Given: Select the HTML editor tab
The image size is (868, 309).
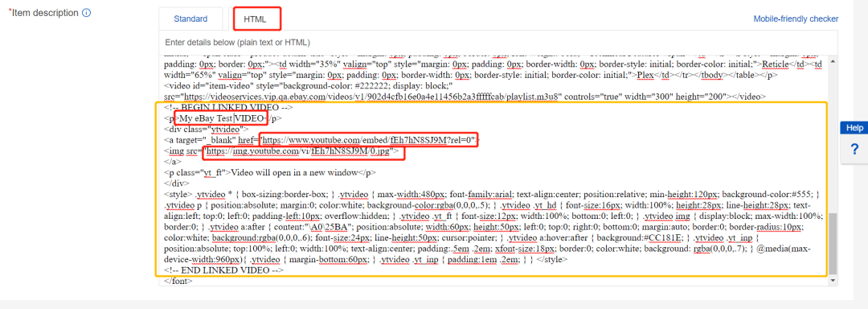Looking at the screenshot, I should click(x=256, y=19).
